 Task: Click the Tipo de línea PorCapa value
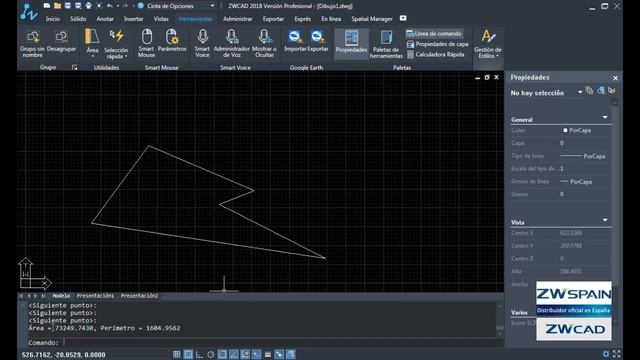(x=582, y=156)
